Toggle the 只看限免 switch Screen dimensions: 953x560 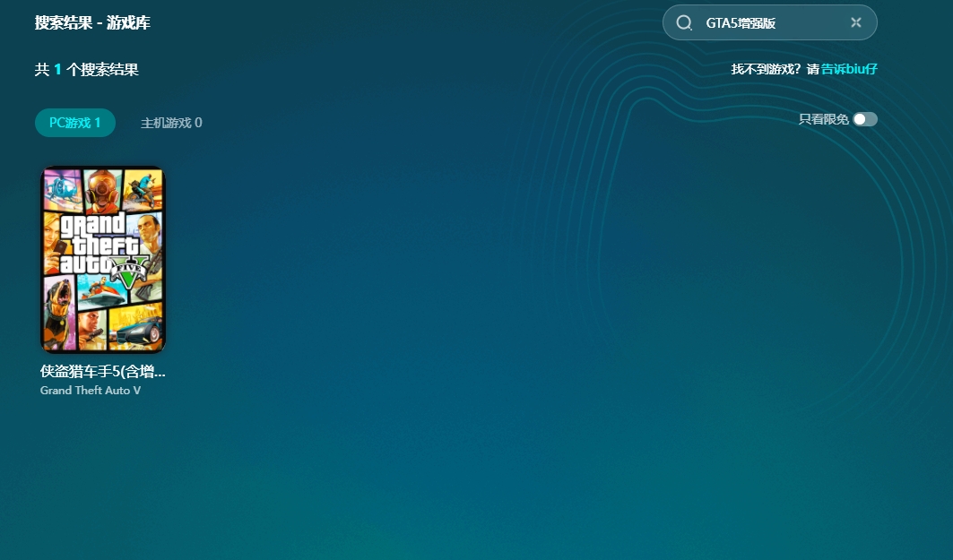pyautogui.click(x=865, y=119)
